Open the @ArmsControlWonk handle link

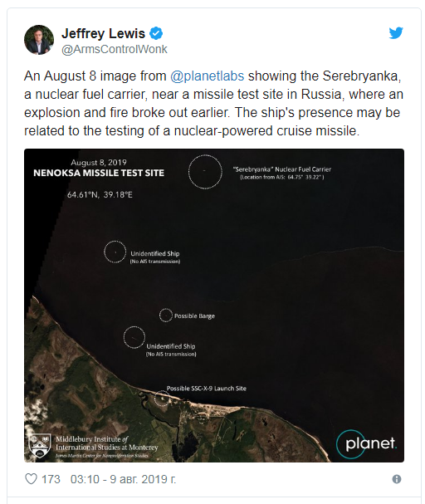[x=115, y=49]
